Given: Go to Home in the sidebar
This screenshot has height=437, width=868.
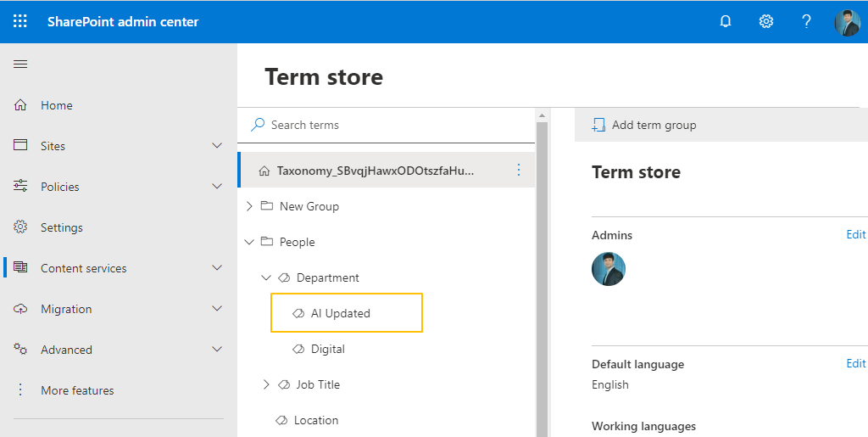Looking at the screenshot, I should click(56, 105).
